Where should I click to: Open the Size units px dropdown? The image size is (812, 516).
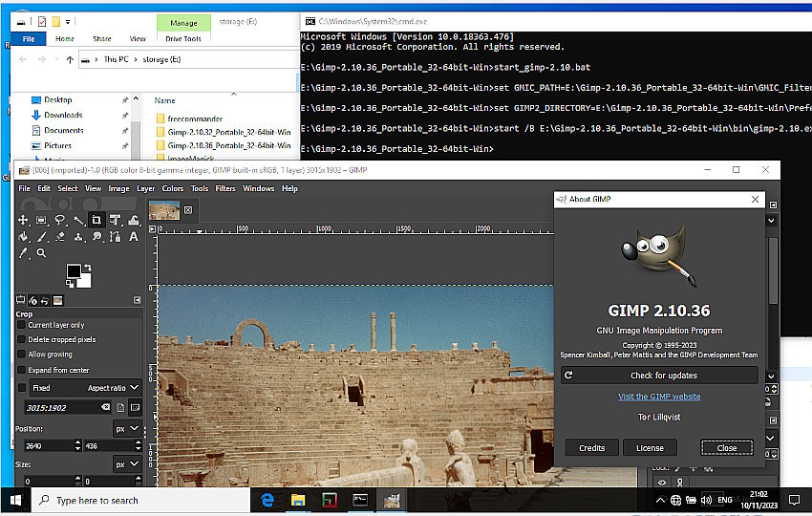[x=126, y=464]
